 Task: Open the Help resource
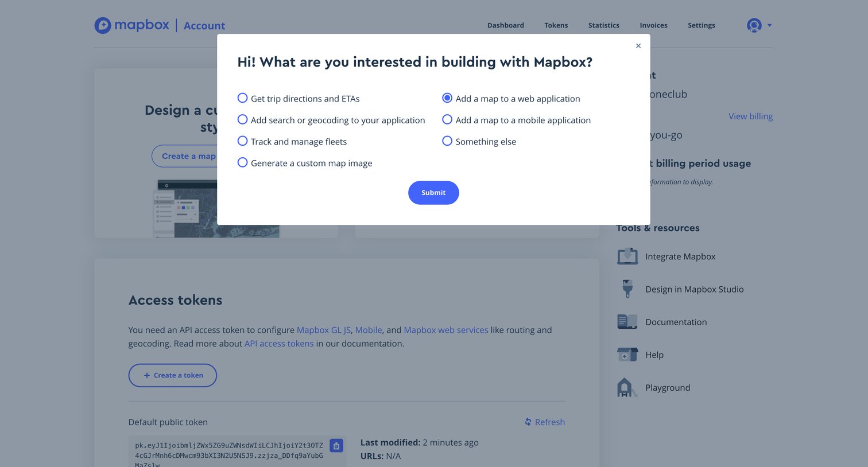coord(654,355)
